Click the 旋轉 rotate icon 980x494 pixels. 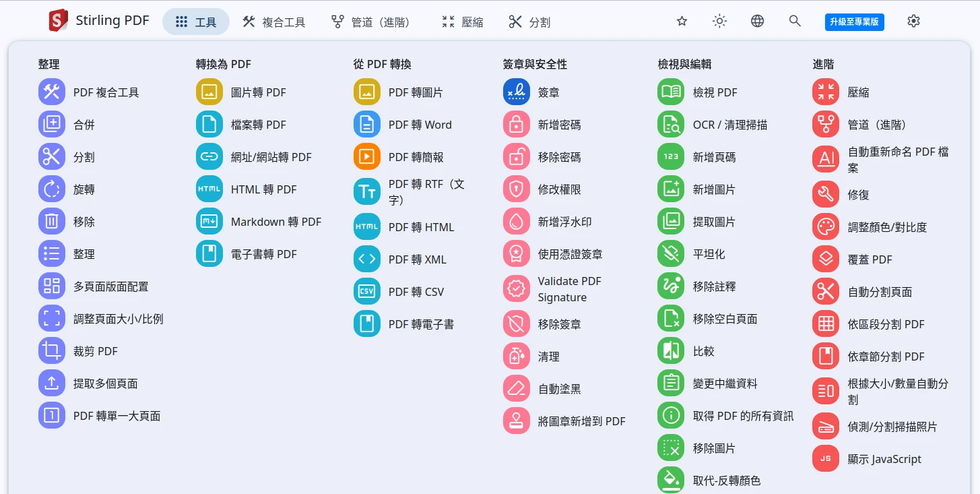(x=52, y=189)
